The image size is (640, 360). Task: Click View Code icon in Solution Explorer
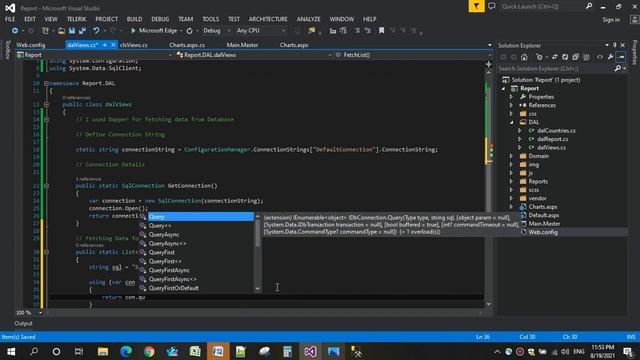click(600, 57)
